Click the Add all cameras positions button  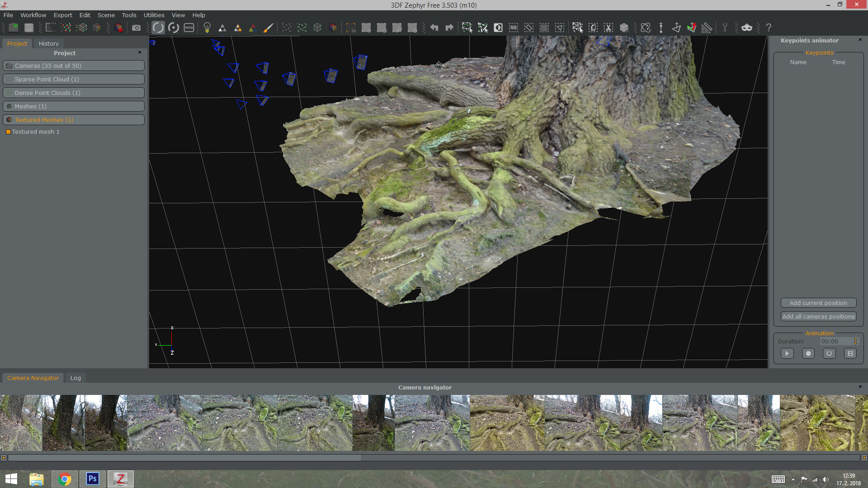pos(818,316)
